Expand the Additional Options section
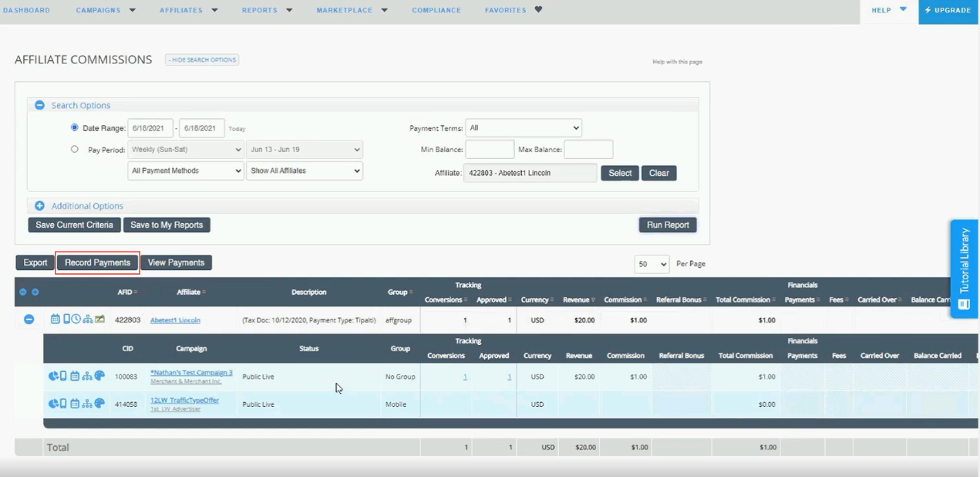 tap(39, 205)
